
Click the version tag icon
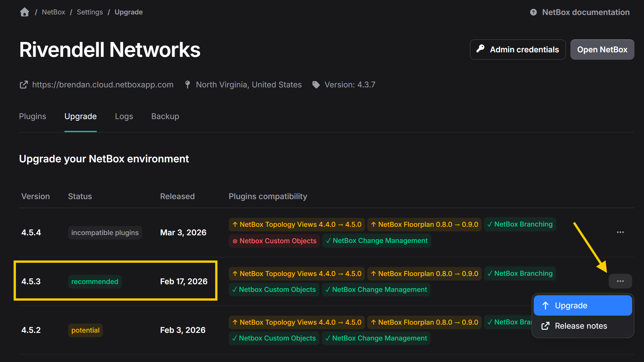click(x=316, y=85)
